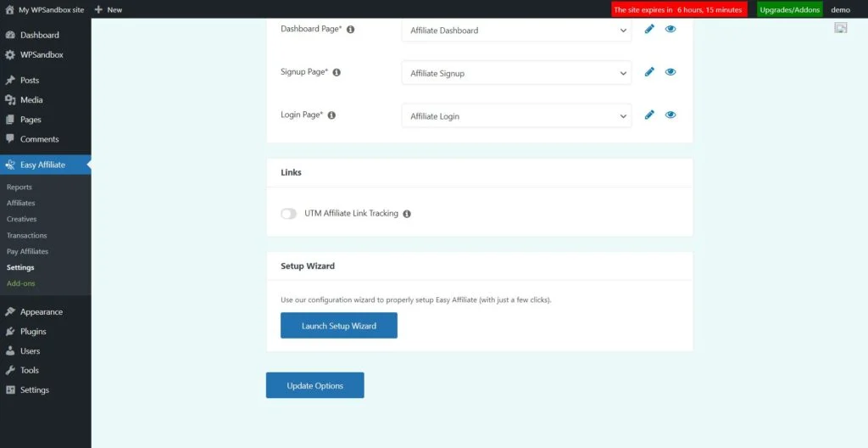The height and width of the screenshot is (448, 868).
Task: Enable UTM Affiliate Link Tracking toggle
Action: pos(288,214)
